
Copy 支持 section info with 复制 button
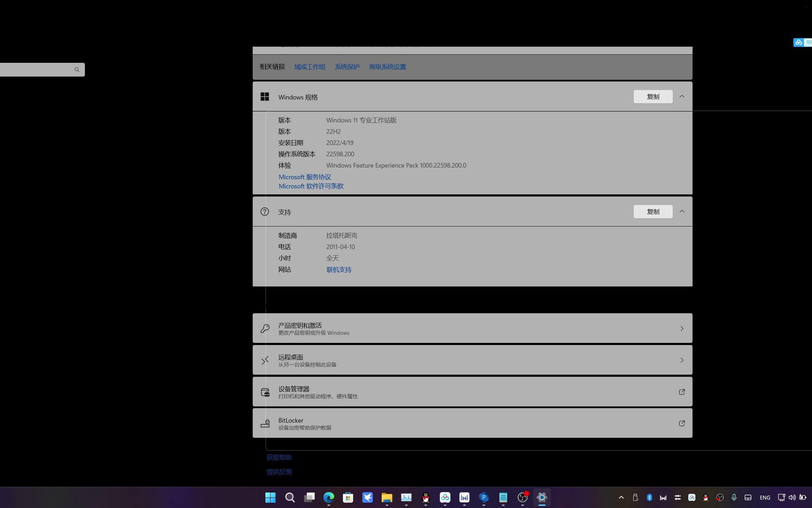[653, 212]
